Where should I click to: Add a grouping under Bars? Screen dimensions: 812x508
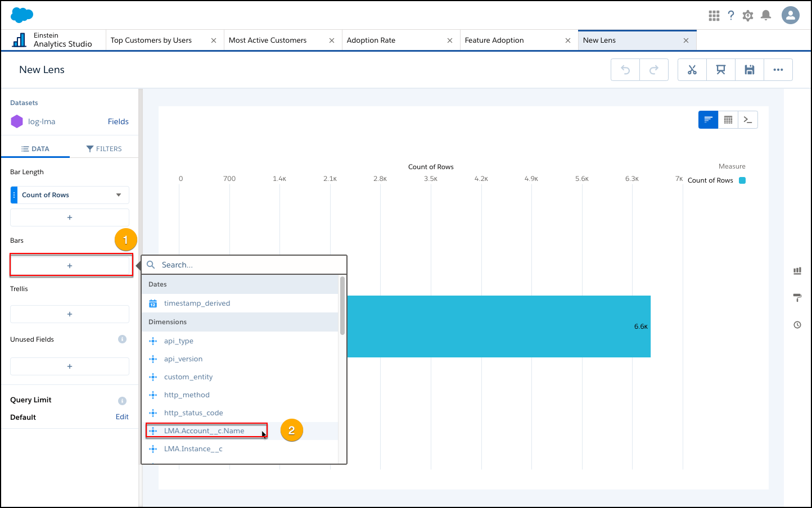click(71, 265)
